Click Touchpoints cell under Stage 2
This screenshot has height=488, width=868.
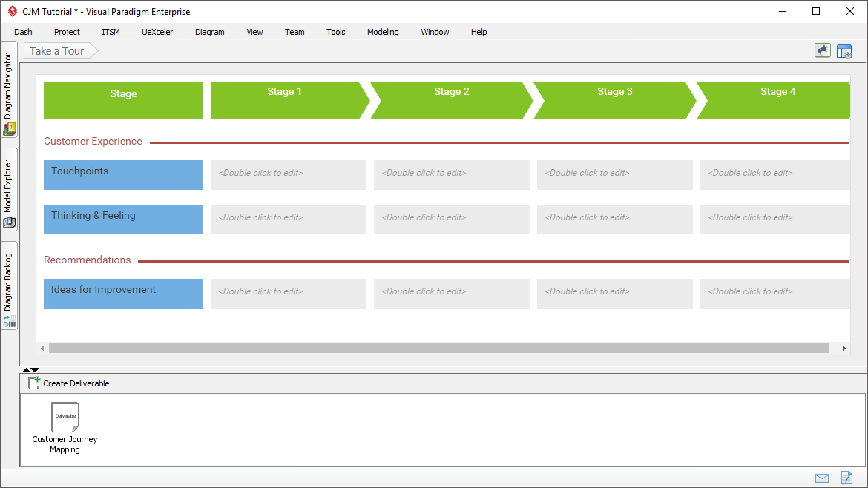pos(452,175)
